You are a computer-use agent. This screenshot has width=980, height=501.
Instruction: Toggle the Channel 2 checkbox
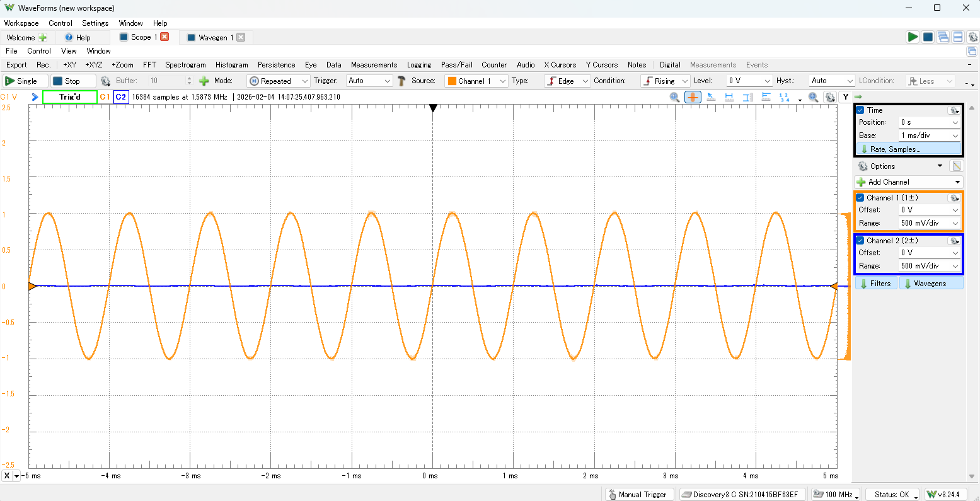coord(860,241)
